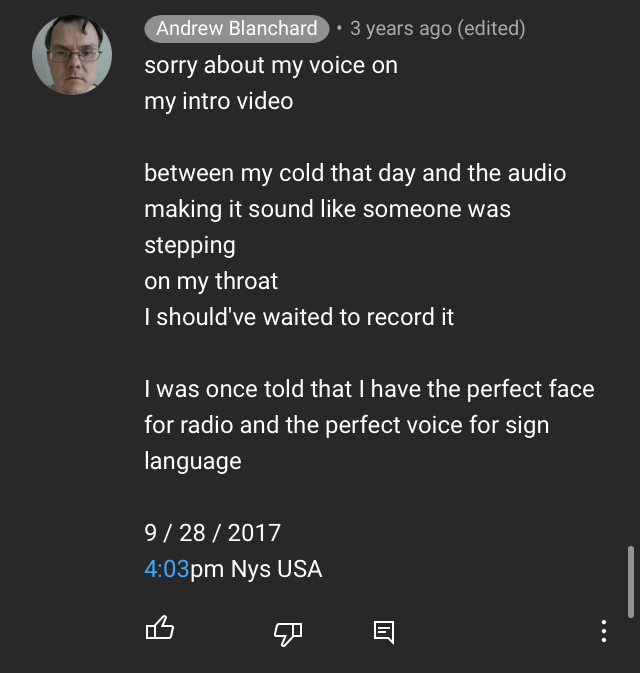Click the 'between my cold that day' line
640x673 pixels.
355,173
